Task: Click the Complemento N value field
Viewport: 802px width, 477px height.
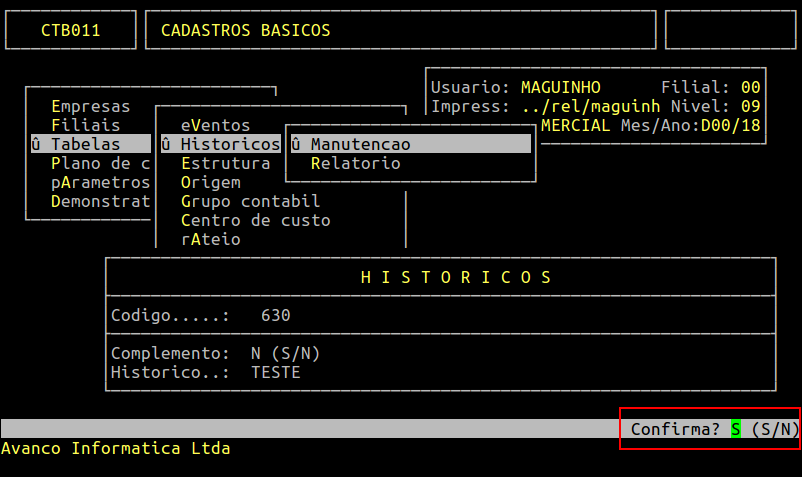Action: pyautogui.click(x=256, y=353)
